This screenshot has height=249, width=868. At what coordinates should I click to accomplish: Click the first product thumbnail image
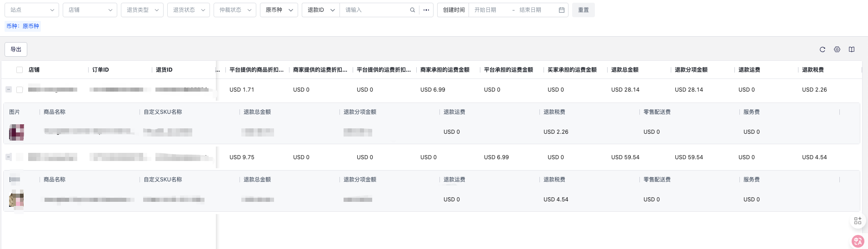pyautogui.click(x=16, y=132)
